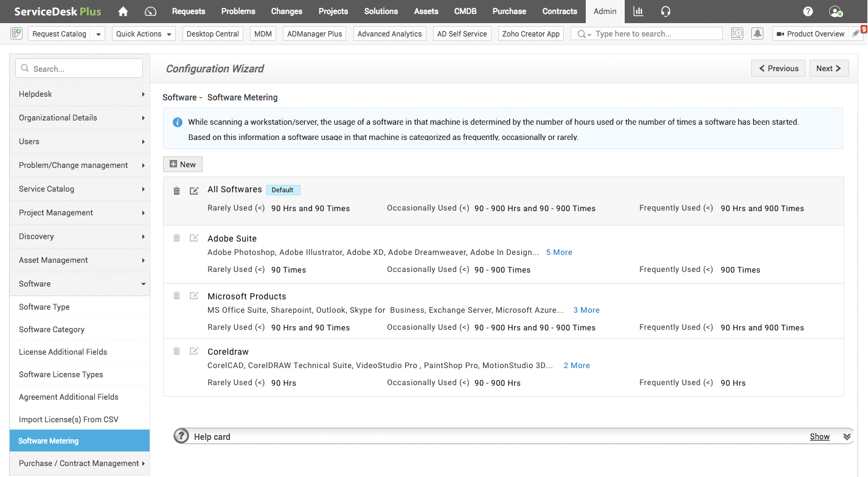Screen dimensions: 868x477
Task: Open the notifications bell icon
Action: pos(757,33)
